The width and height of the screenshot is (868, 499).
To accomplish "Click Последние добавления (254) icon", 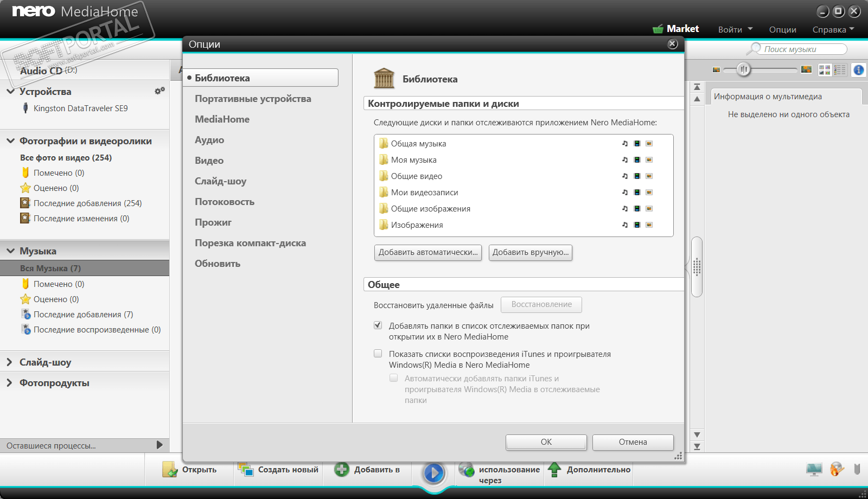I will click(25, 203).
